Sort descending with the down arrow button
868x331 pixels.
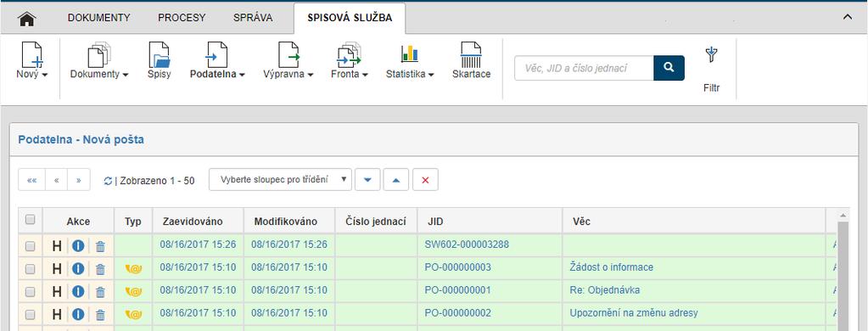pyautogui.click(x=367, y=180)
